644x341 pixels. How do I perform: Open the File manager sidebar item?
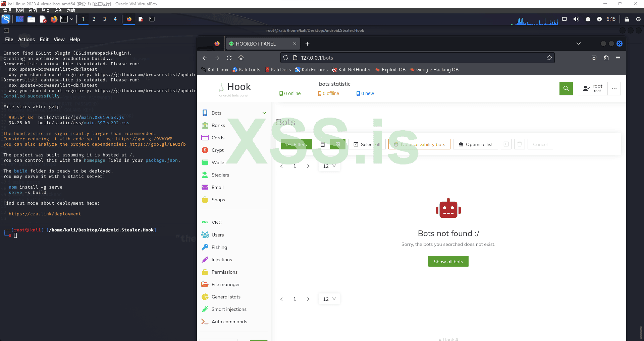coord(234,285)
